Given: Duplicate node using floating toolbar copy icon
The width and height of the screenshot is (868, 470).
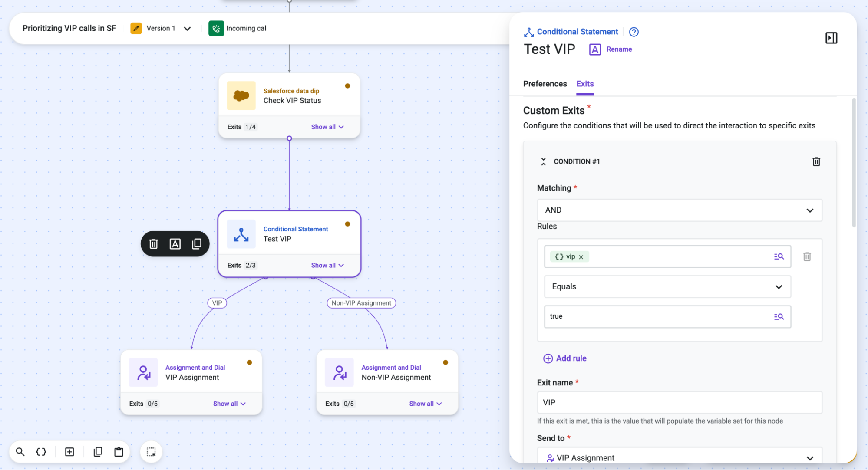Looking at the screenshot, I should (197, 244).
